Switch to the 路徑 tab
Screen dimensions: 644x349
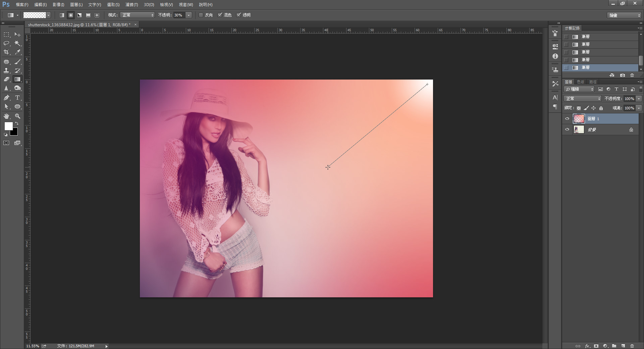[593, 82]
